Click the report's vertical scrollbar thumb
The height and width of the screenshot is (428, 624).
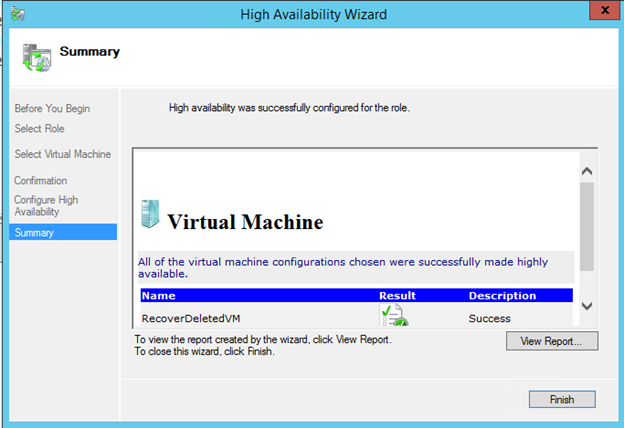tap(586, 226)
